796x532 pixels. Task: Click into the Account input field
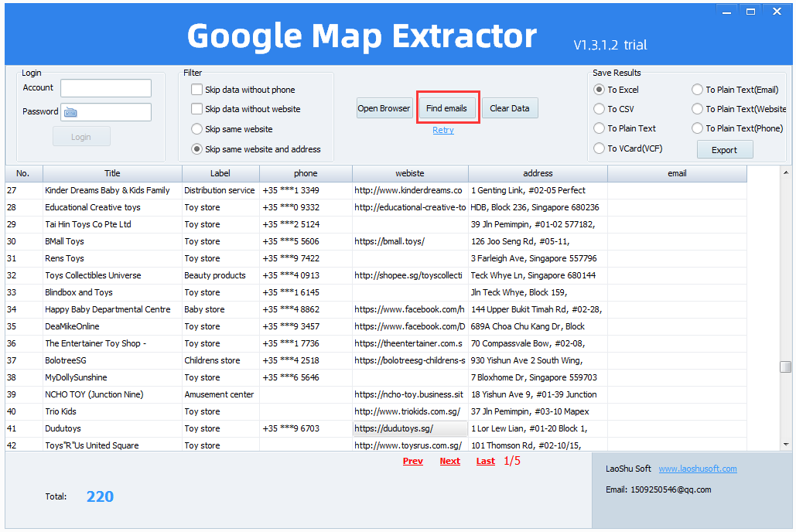[x=106, y=88]
